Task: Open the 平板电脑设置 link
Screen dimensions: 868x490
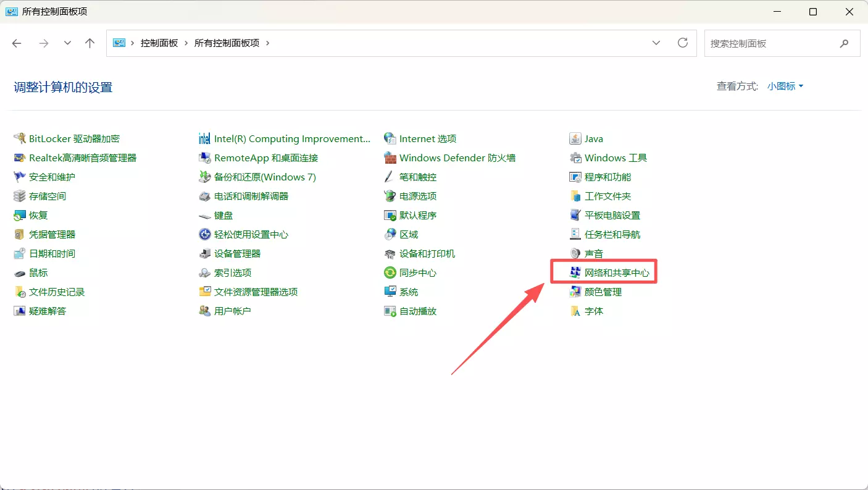Action: [612, 215]
